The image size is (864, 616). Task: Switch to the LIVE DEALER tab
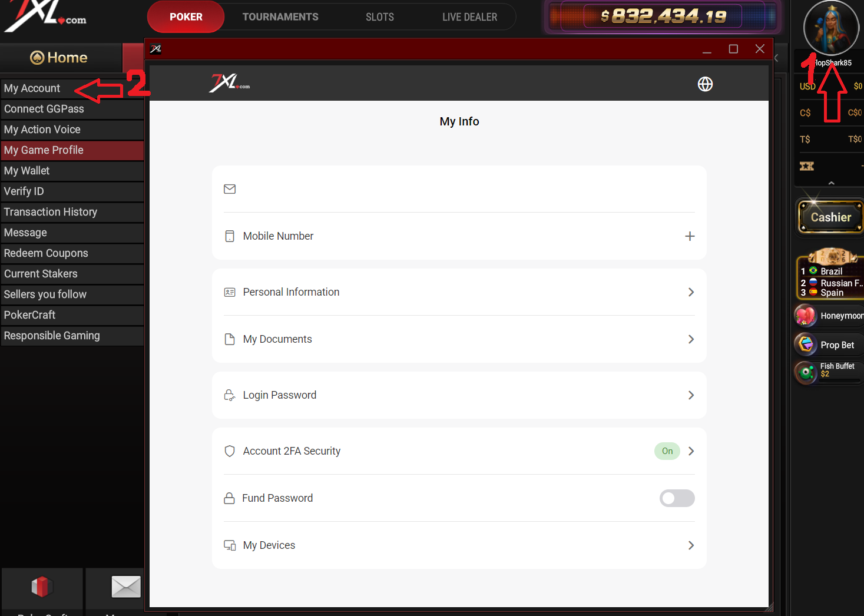pyautogui.click(x=469, y=17)
